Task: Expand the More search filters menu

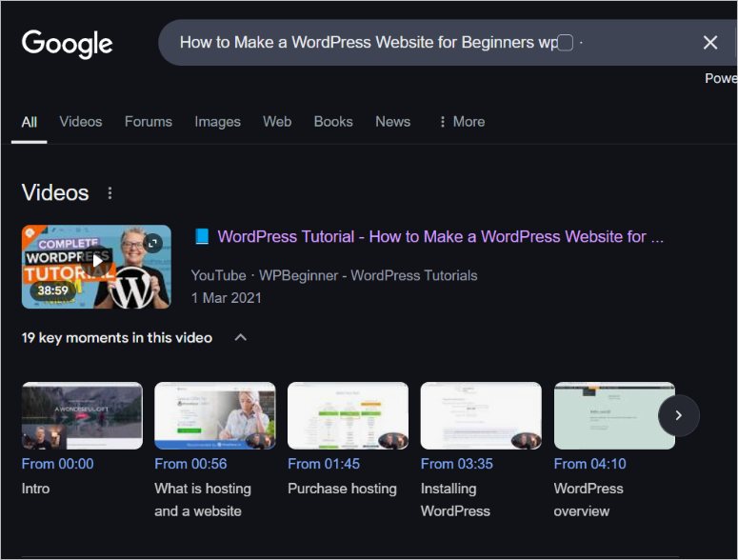Action: 462,122
